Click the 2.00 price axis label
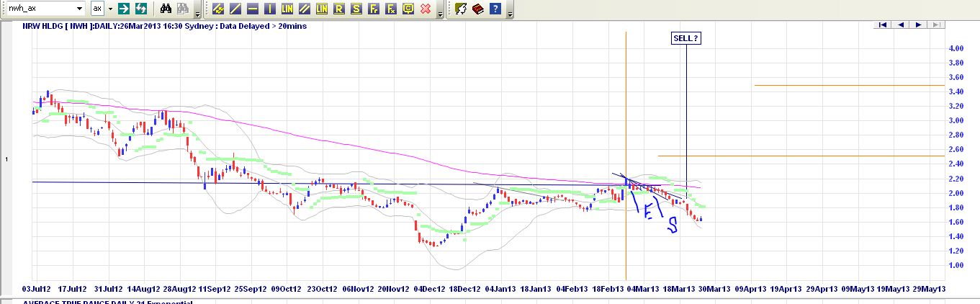 pyautogui.click(x=956, y=193)
